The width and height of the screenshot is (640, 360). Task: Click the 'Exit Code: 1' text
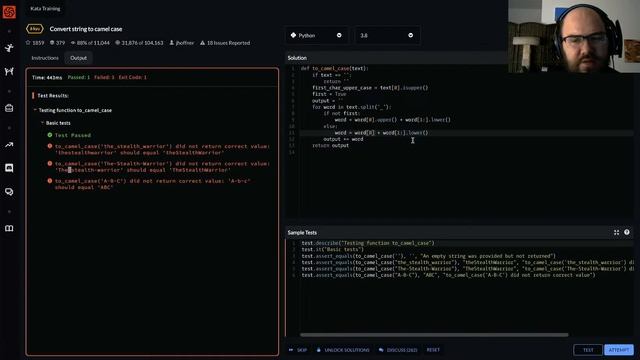point(132,77)
